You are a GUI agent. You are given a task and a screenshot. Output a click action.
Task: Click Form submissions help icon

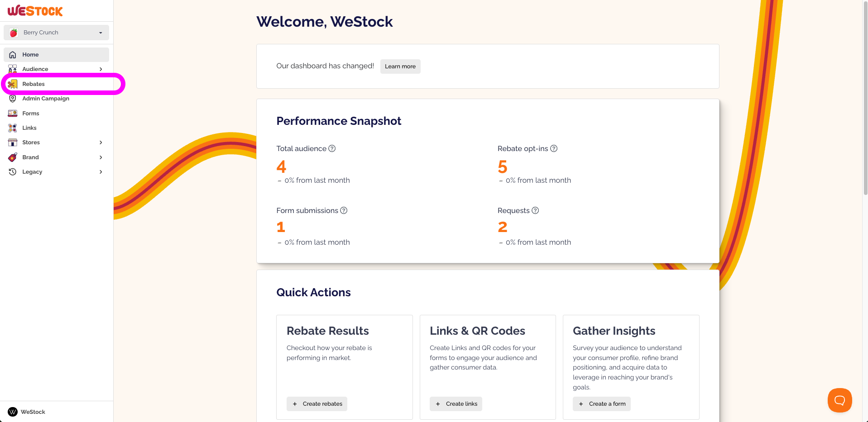(344, 210)
